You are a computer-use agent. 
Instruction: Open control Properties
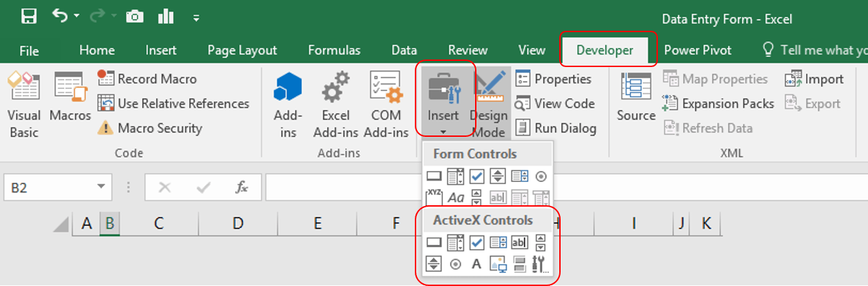(x=553, y=79)
